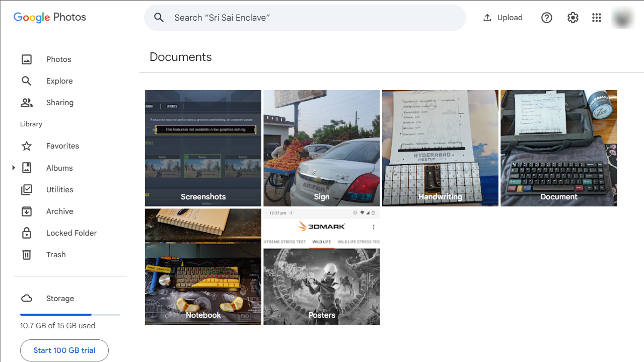Open the Explore section in the sidebar
The width and height of the screenshot is (644, 362).
click(59, 81)
